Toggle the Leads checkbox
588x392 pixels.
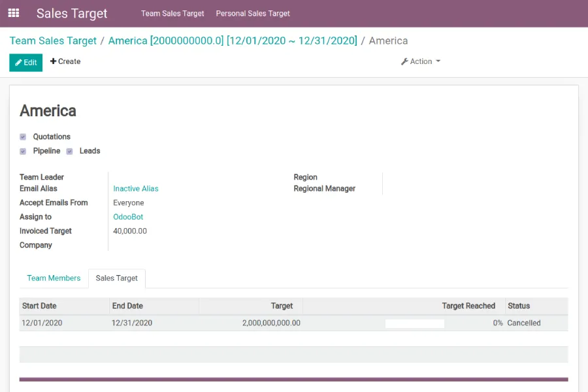tap(69, 151)
